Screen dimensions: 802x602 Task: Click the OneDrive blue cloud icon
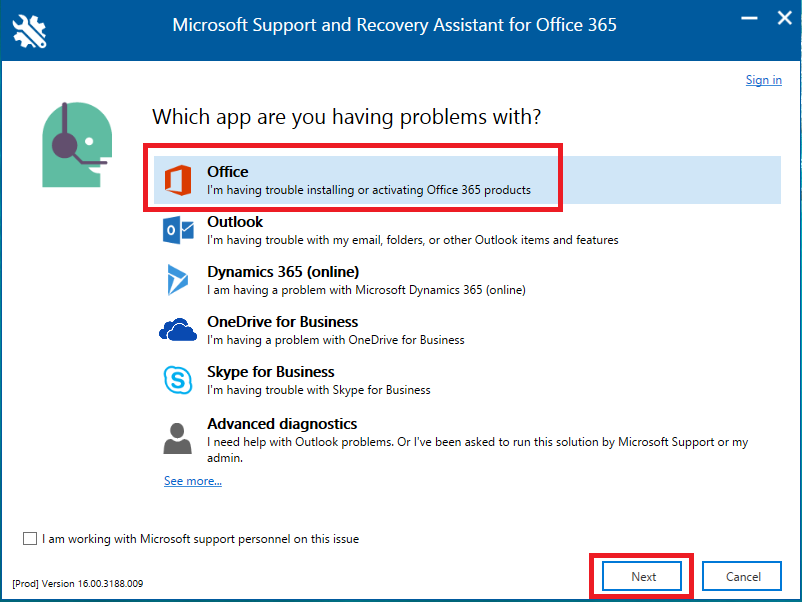(177, 329)
